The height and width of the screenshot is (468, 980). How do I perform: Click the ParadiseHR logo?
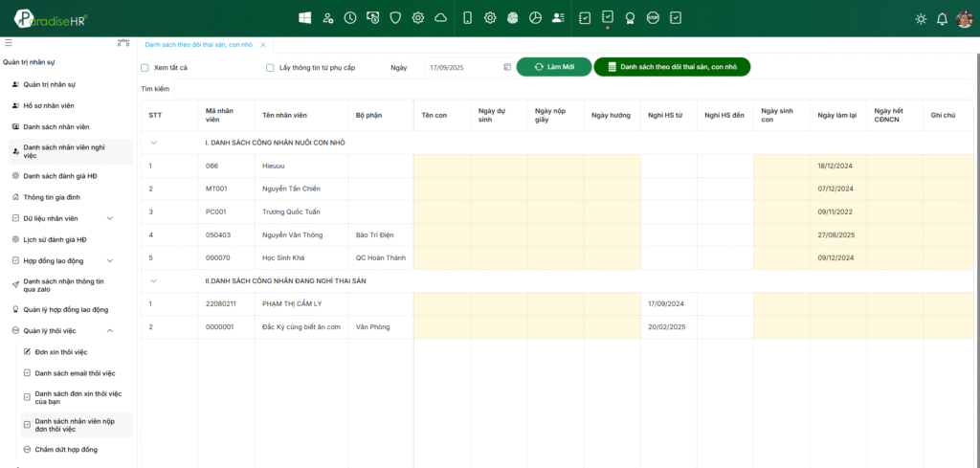pyautogui.click(x=52, y=18)
